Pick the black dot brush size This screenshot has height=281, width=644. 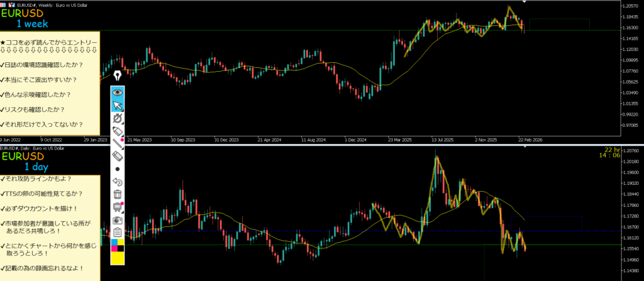(118, 169)
